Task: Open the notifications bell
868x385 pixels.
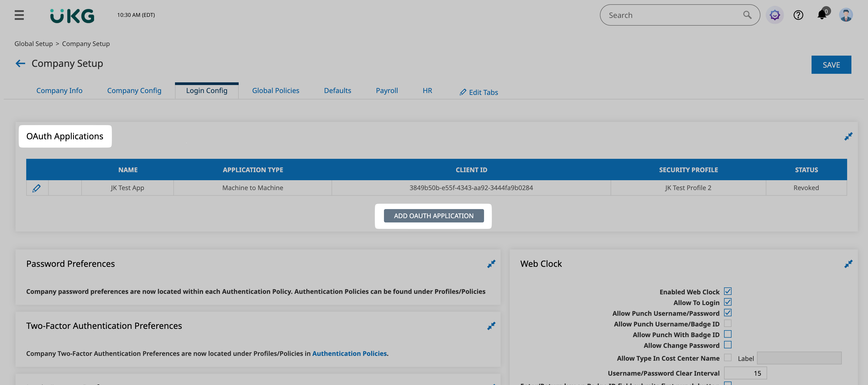Action: (x=821, y=15)
